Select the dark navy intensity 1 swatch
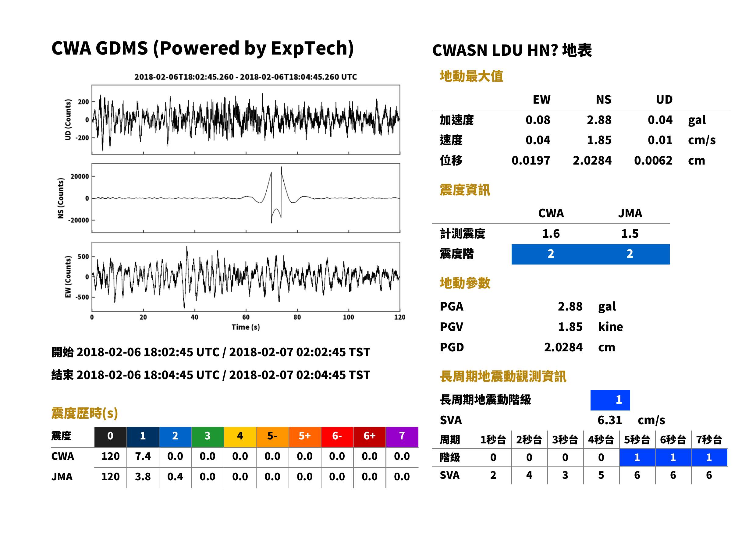Screen dimensions: 756x540 (x=143, y=437)
